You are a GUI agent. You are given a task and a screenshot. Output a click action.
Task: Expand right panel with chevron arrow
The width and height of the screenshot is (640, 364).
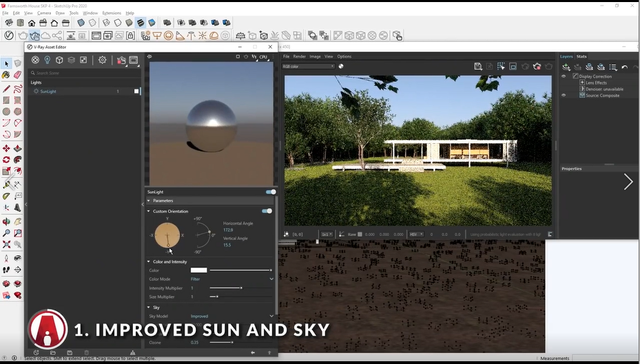point(628,182)
